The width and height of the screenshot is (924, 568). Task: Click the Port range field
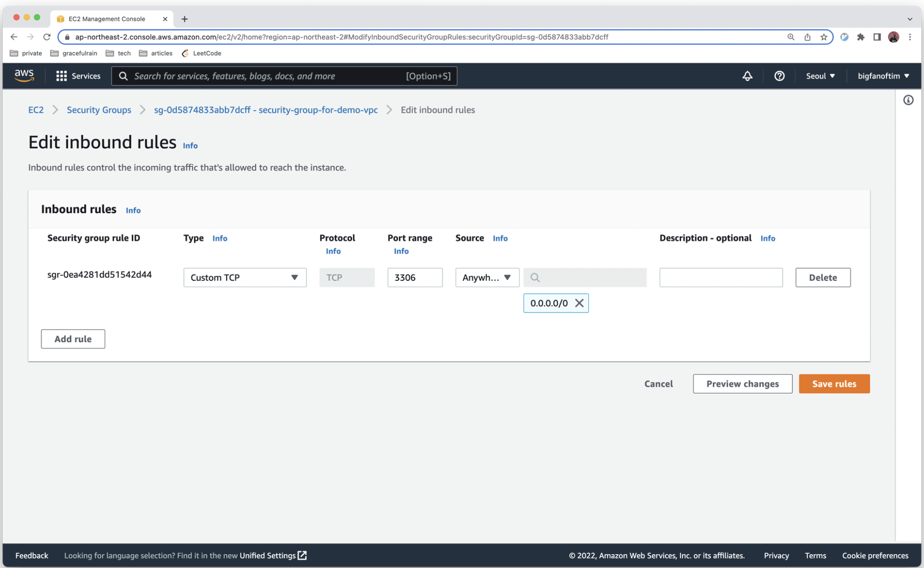point(415,277)
